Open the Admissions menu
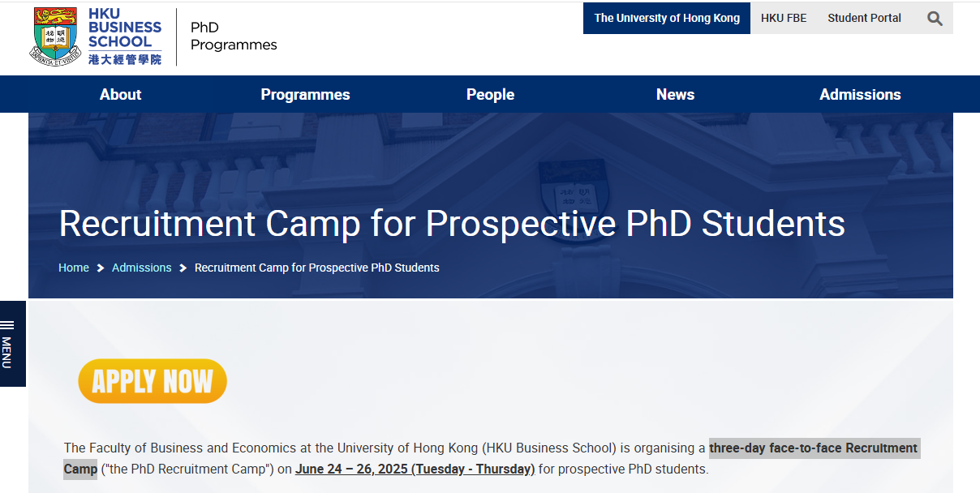 click(860, 94)
